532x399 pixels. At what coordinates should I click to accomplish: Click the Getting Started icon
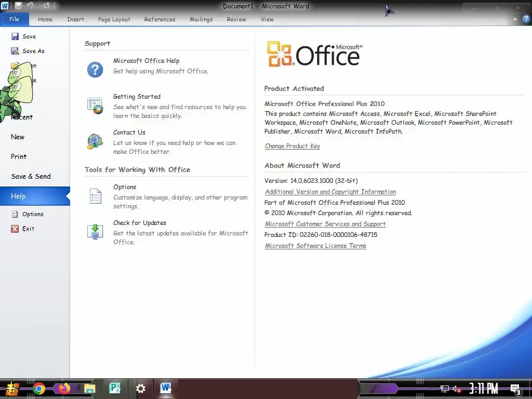95,105
